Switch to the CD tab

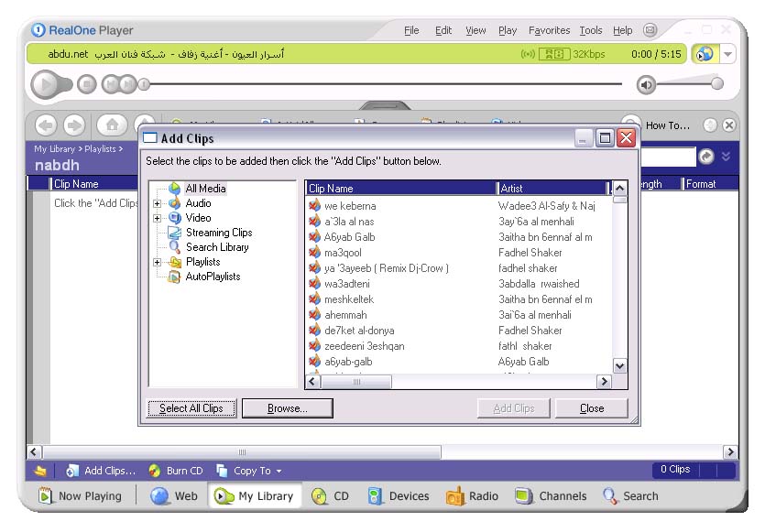[x=331, y=496]
